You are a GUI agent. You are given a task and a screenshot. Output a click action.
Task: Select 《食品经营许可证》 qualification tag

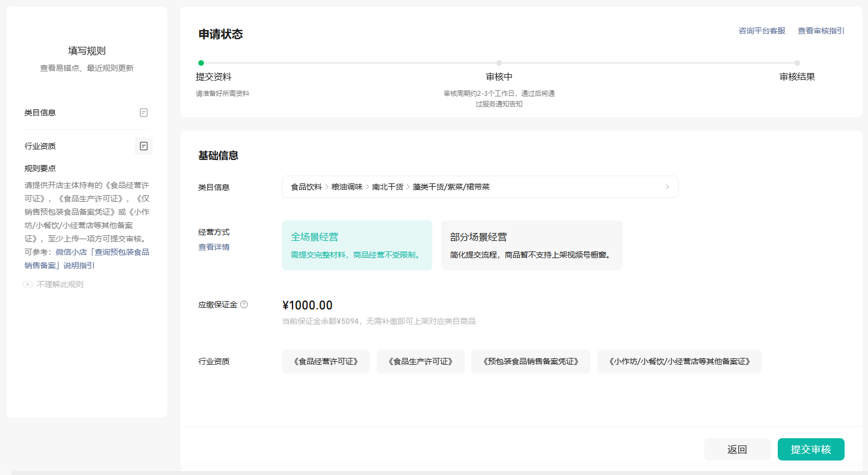click(x=325, y=361)
